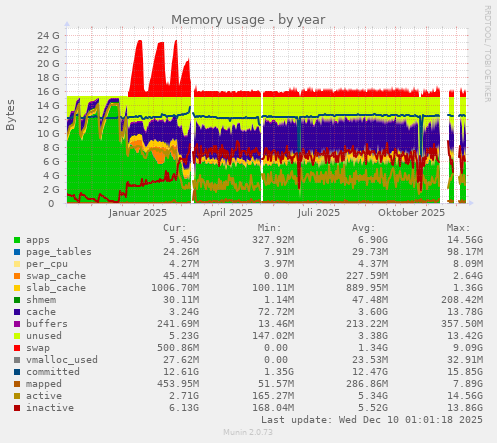Click the 'Bytes' vertical axis title
This screenshot has height=443, width=497.
[x=10, y=115]
